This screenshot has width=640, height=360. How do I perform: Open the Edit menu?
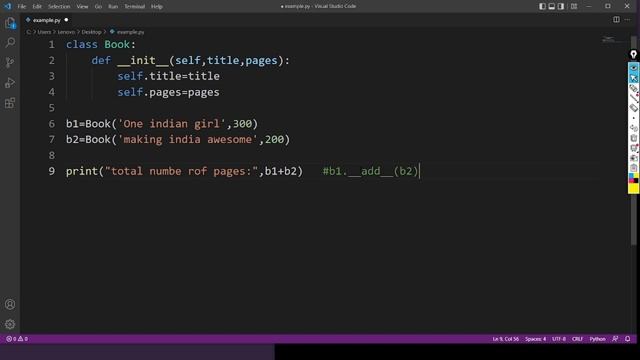37,7
